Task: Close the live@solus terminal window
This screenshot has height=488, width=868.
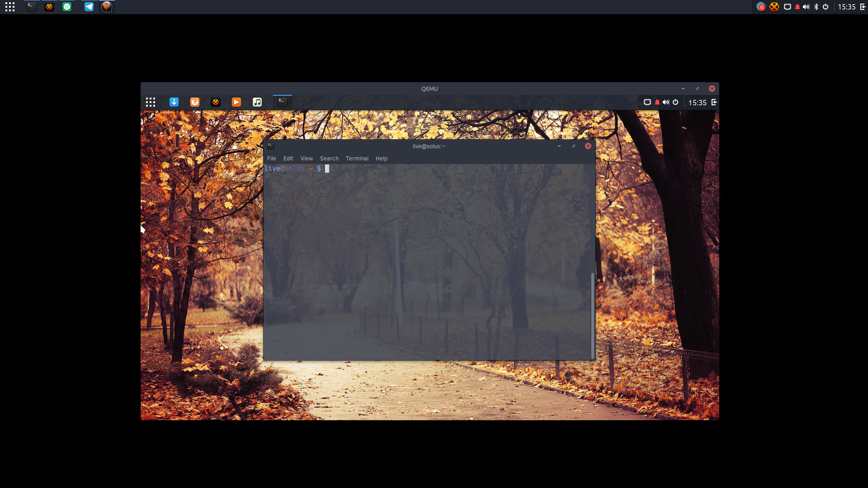Action: 588,146
